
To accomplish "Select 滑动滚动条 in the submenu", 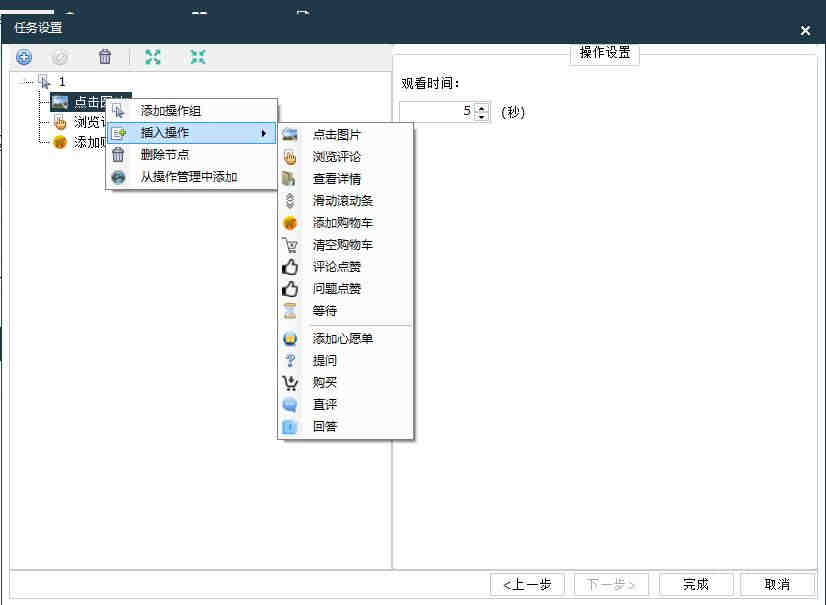I will click(346, 201).
